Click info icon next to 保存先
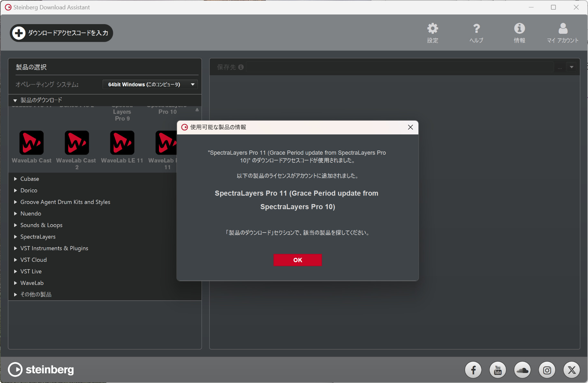 pyautogui.click(x=241, y=67)
